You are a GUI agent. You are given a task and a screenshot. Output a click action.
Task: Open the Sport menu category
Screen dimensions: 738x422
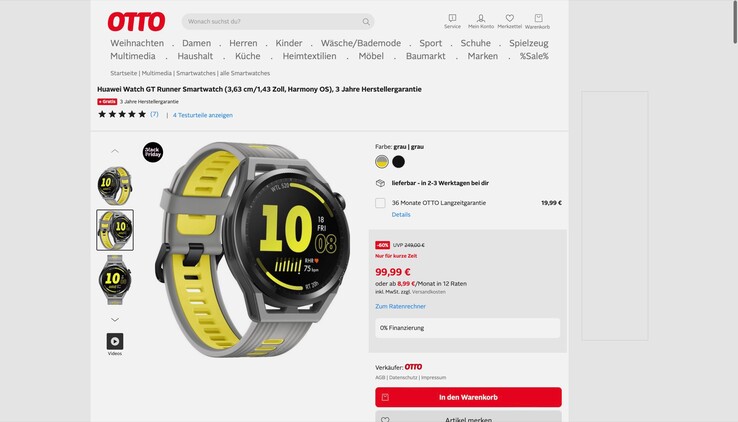430,43
